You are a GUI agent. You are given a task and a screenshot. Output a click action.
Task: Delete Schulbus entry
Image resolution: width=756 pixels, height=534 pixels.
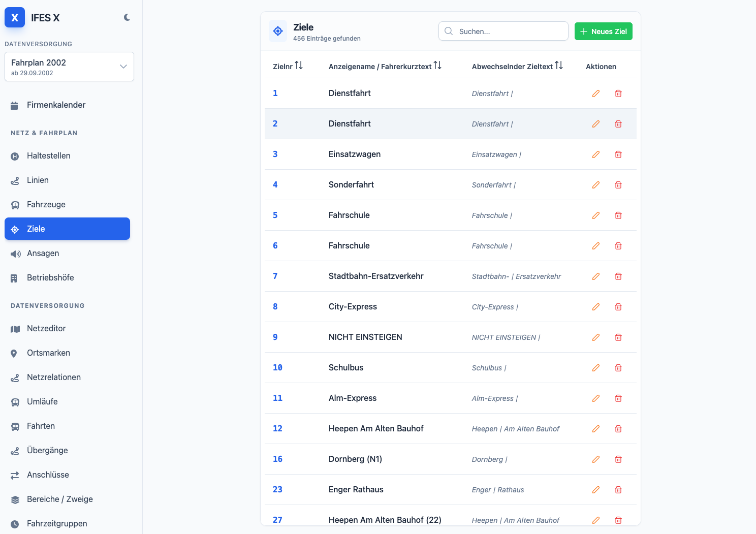click(618, 368)
